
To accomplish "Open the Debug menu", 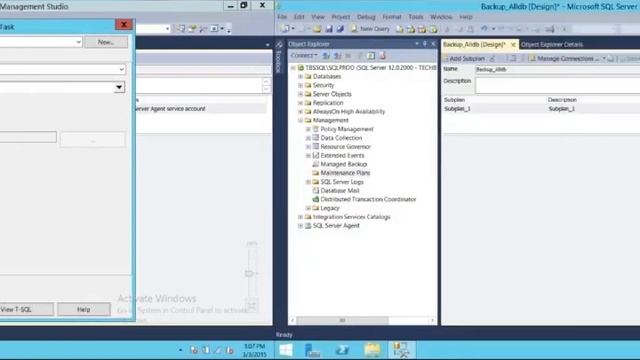I will pos(366,17).
